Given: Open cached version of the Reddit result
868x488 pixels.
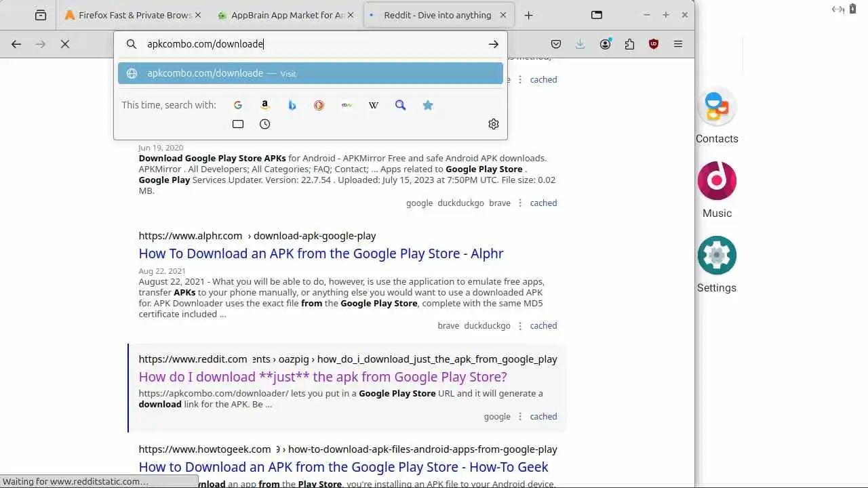Looking at the screenshot, I should (543, 416).
